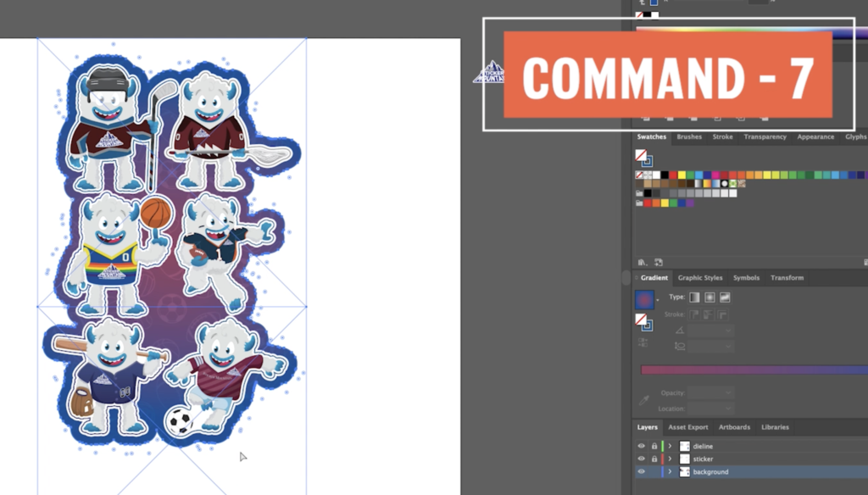This screenshot has width=868, height=495.
Task: Hide the background layer
Action: [x=642, y=472]
